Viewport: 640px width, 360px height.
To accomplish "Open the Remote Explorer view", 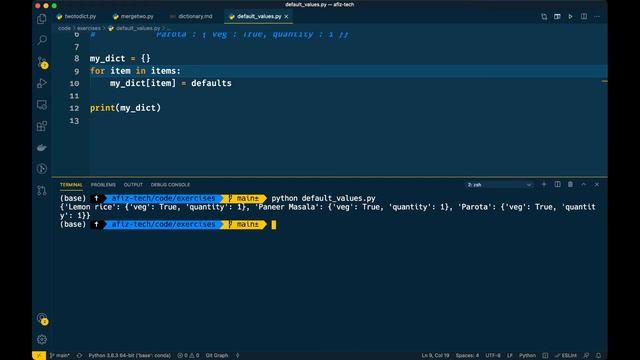I will pyautogui.click(x=42, y=105).
